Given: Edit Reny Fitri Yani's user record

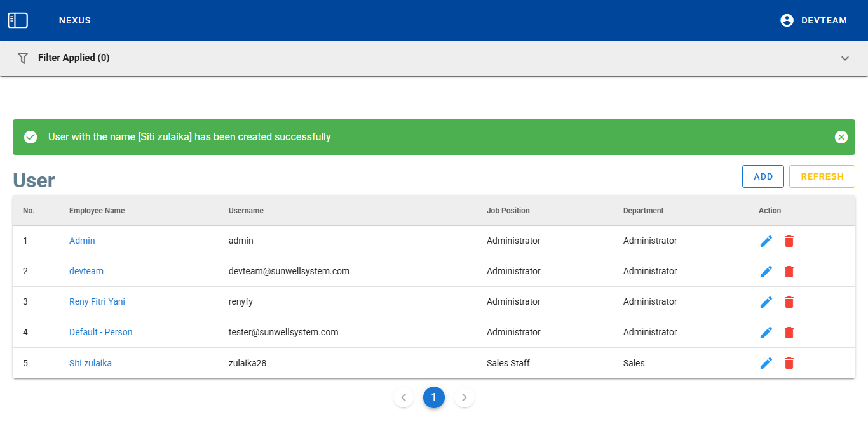Looking at the screenshot, I should [766, 302].
